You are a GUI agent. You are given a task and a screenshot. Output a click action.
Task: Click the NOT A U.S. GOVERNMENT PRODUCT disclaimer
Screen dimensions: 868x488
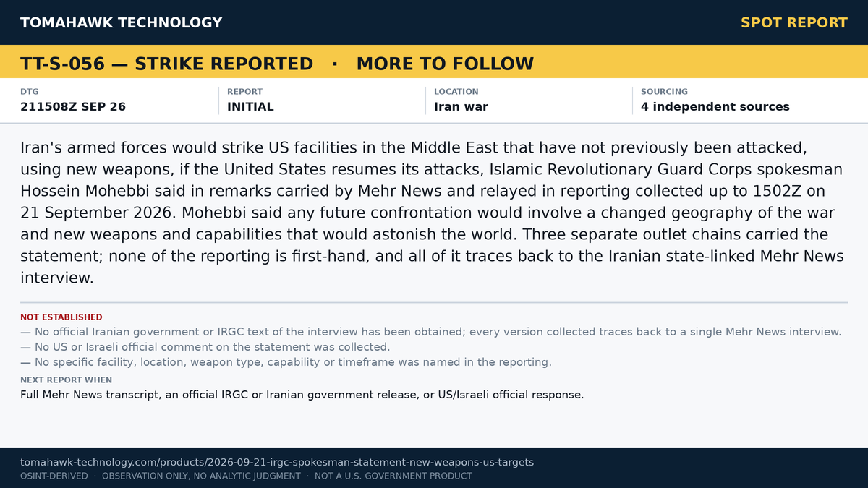point(393,476)
